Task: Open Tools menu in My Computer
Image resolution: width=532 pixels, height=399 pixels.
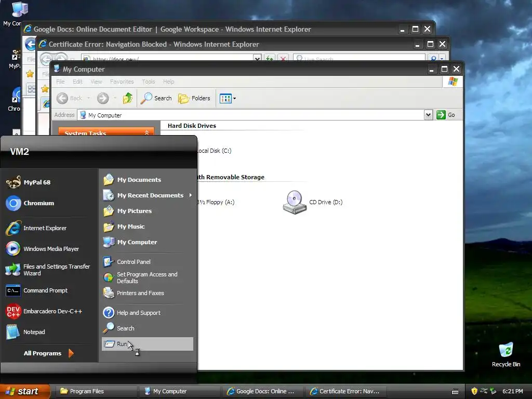Action: point(148,82)
